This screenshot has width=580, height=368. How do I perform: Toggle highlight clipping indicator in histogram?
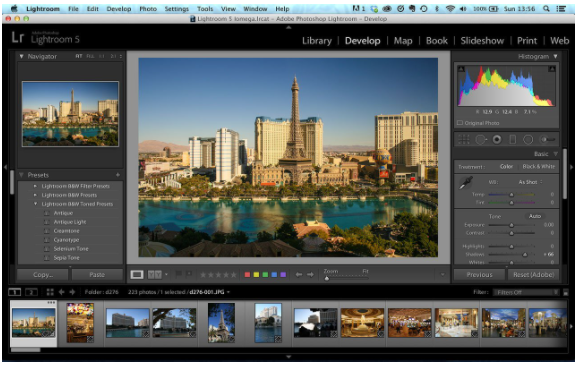coord(552,69)
